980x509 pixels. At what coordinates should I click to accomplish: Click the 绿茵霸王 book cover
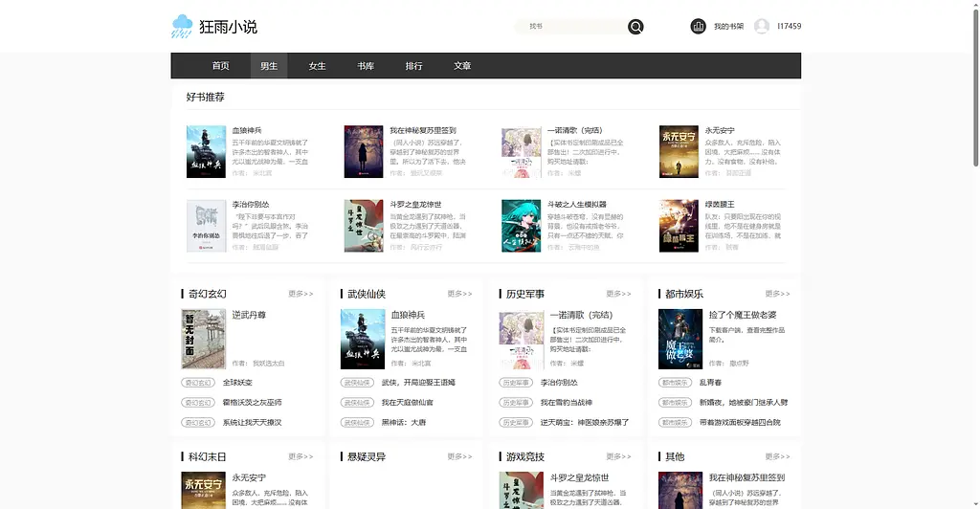click(679, 226)
